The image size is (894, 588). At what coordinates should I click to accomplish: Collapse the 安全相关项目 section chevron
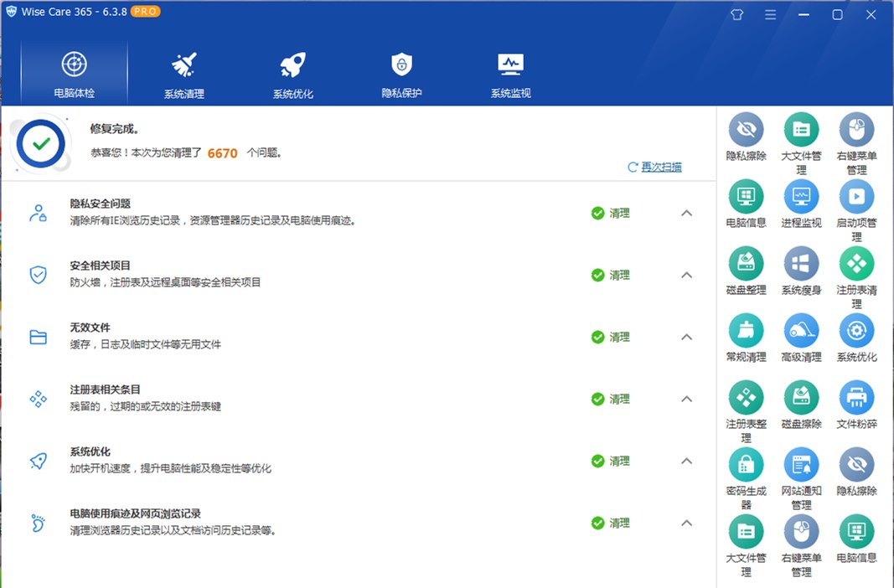[x=686, y=276]
